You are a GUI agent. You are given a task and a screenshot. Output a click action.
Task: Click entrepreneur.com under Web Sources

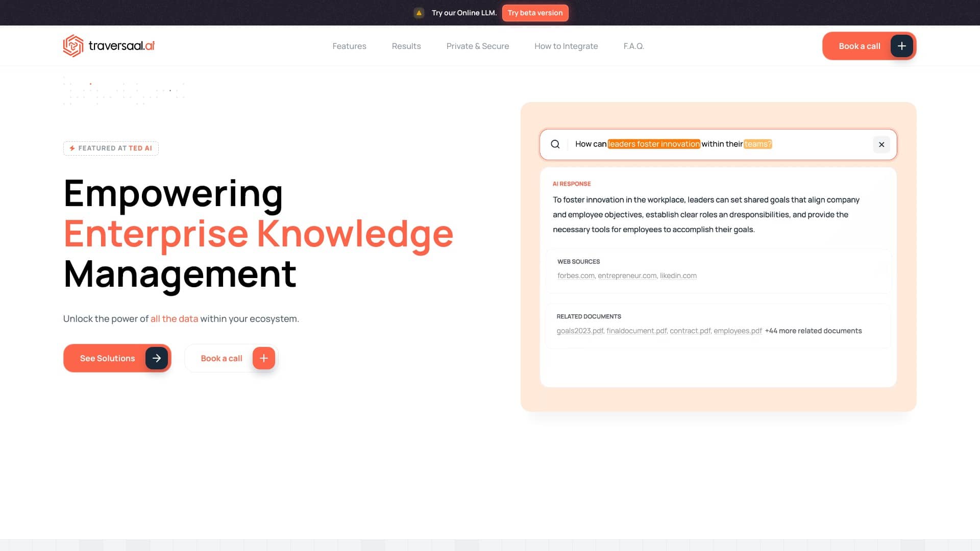(x=627, y=275)
